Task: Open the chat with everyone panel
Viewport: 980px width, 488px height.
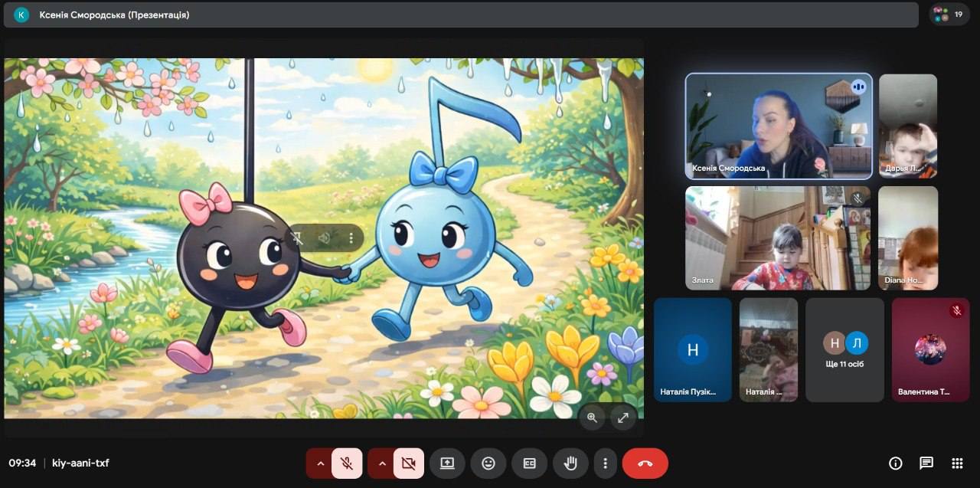Action: 926,463
